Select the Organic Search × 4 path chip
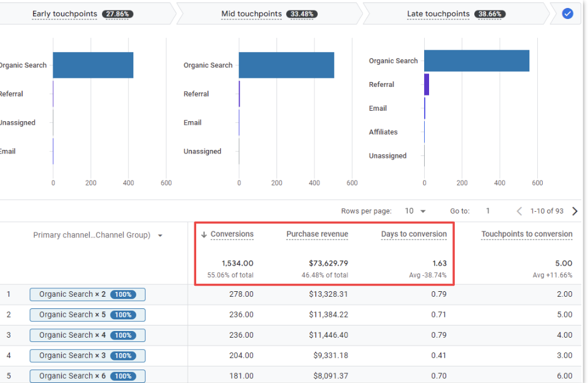The width and height of the screenshot is (588, 383). pyautogui.click(x=87, y=335)
